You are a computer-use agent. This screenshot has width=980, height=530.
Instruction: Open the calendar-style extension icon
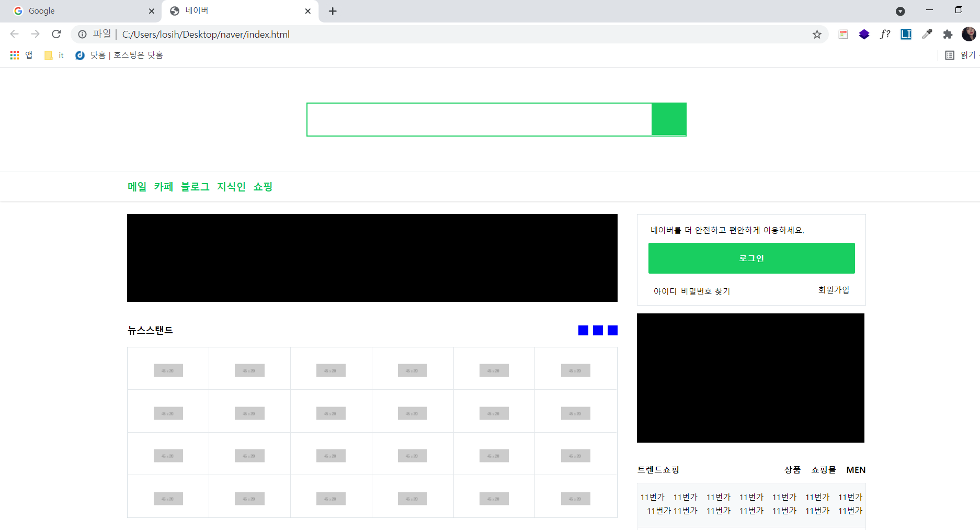[843, 35]
